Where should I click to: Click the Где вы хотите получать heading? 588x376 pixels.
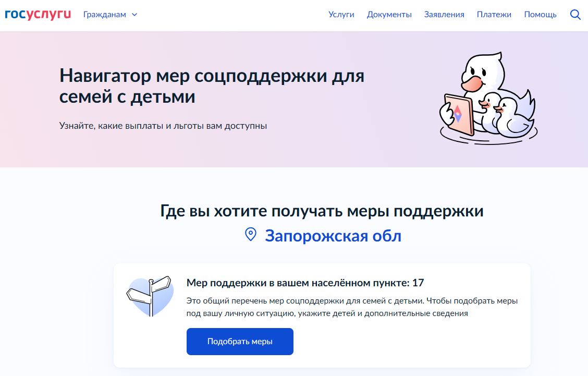322,211
